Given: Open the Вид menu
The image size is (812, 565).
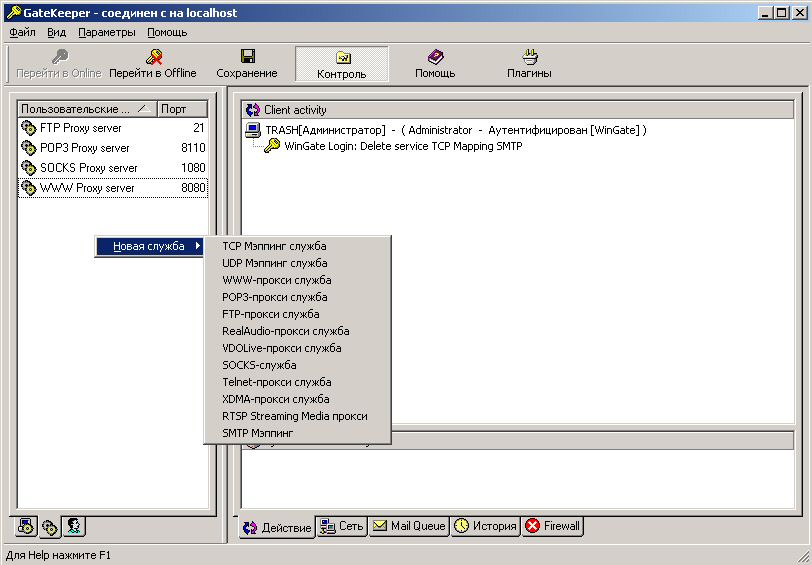Looking at the screenshot, I should pyautogui.click(x=56, y=33).
